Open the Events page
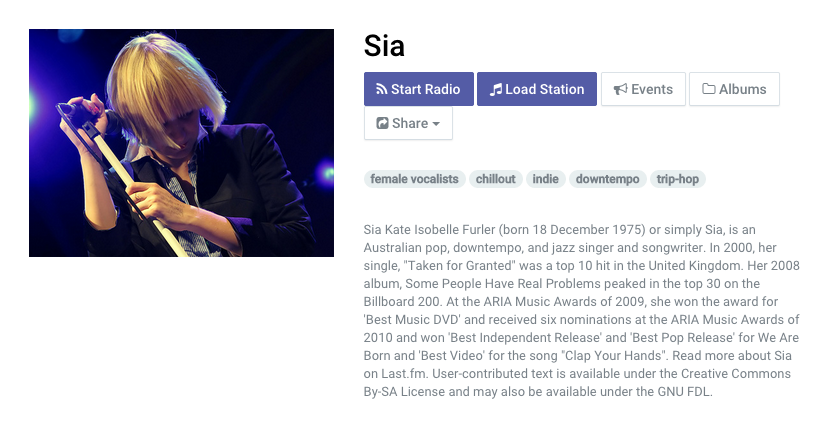This screenshot has width=830, height=434. 643,89
